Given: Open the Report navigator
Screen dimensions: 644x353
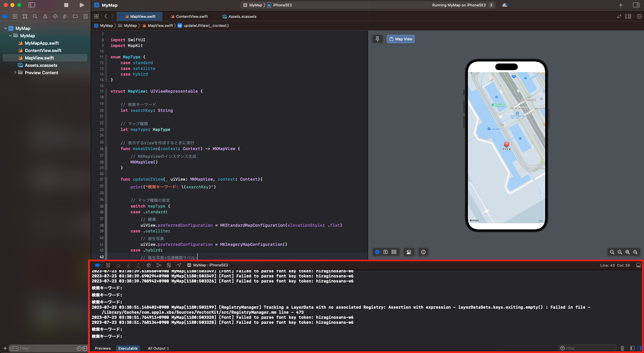Looking at the screenshot, I should point(85,16).
